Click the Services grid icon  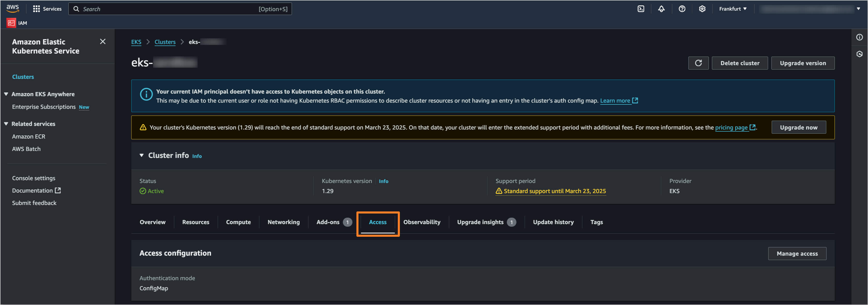tap(36, 9)
